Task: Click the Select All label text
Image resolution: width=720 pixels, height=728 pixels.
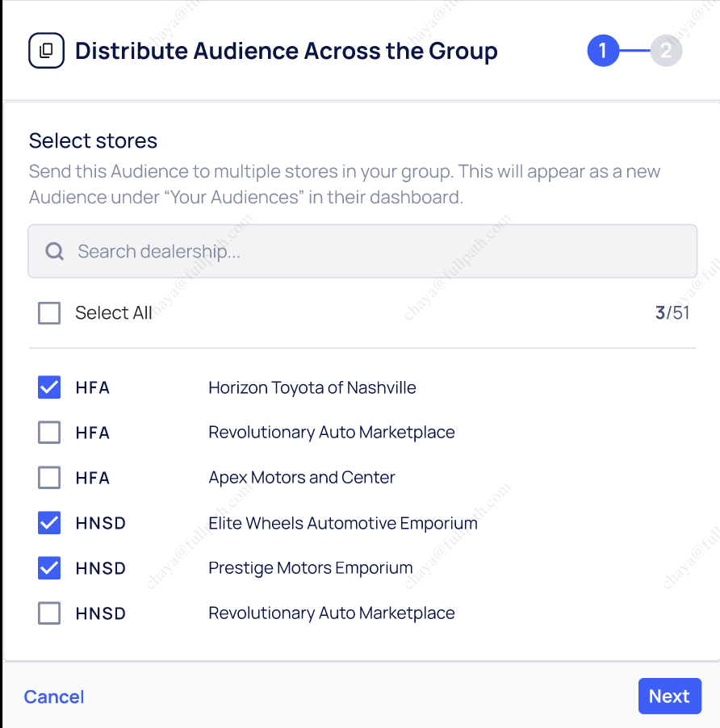Action: (x=114, y=313)
